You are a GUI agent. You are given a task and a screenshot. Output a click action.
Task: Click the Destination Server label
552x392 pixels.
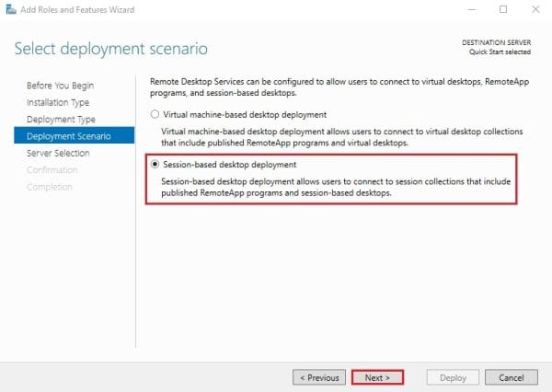(506, 42)
